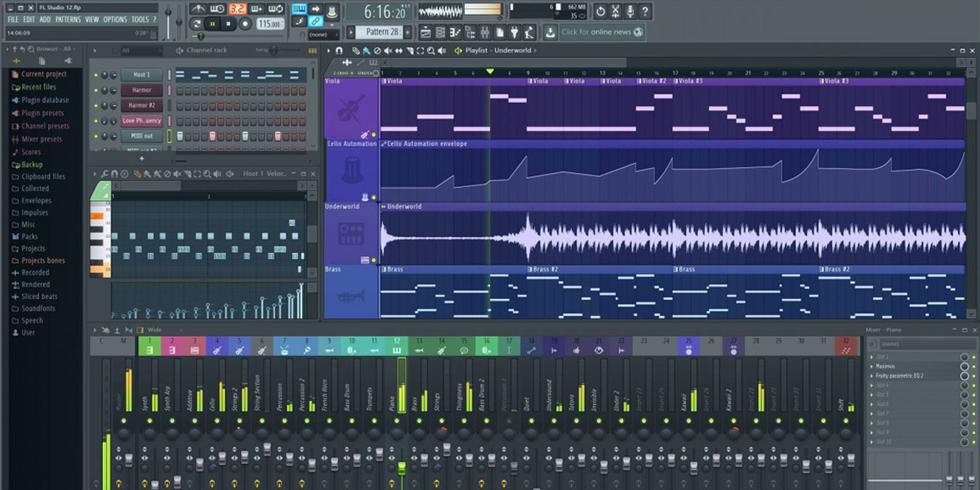Select the Mute tool in the Playlist toolbar
Viewport: 980px width, 490px height.
(389, 51)
